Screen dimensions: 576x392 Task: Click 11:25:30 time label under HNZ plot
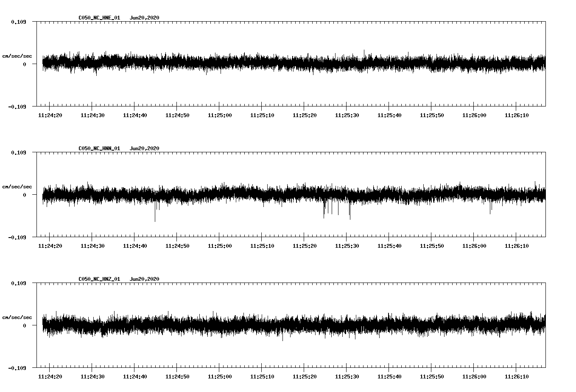click(347, 377)
